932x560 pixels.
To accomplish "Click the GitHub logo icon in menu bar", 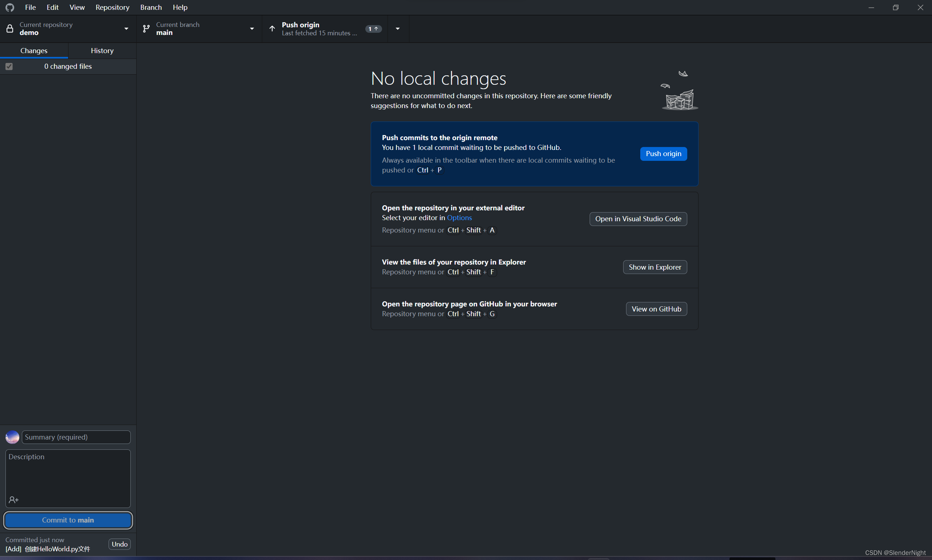I will (x=10, y=8).
